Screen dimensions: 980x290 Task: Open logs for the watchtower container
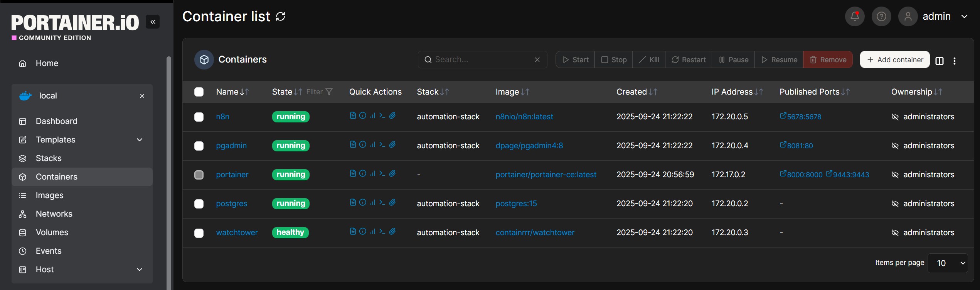tap(353, 231)
